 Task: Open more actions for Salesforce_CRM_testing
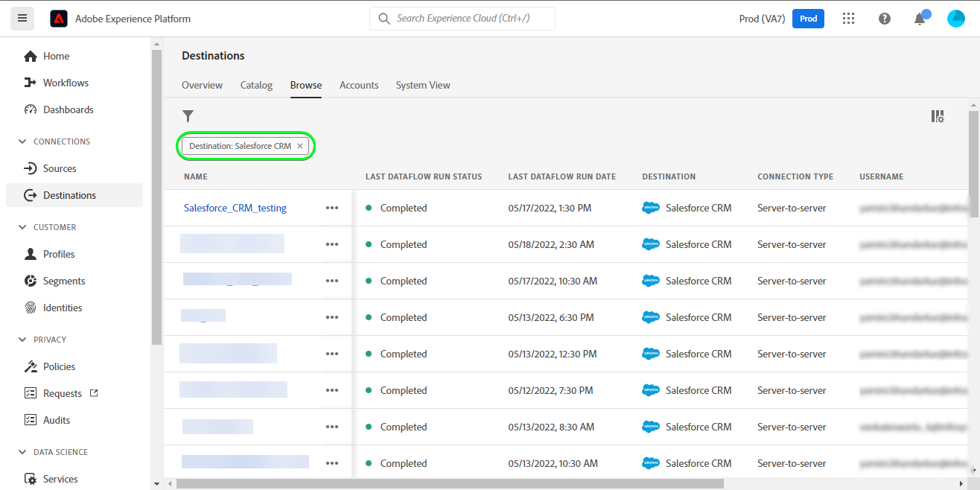(x=332, y=209)
